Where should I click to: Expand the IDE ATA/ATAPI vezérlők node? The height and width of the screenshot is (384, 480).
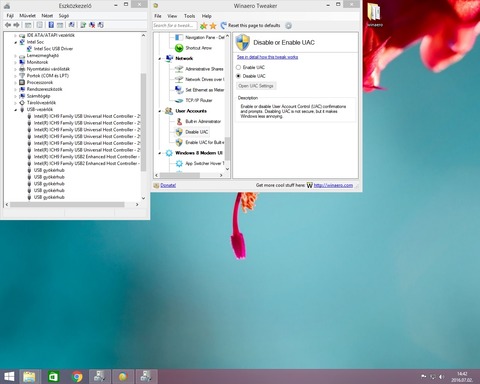coord(15,35)
